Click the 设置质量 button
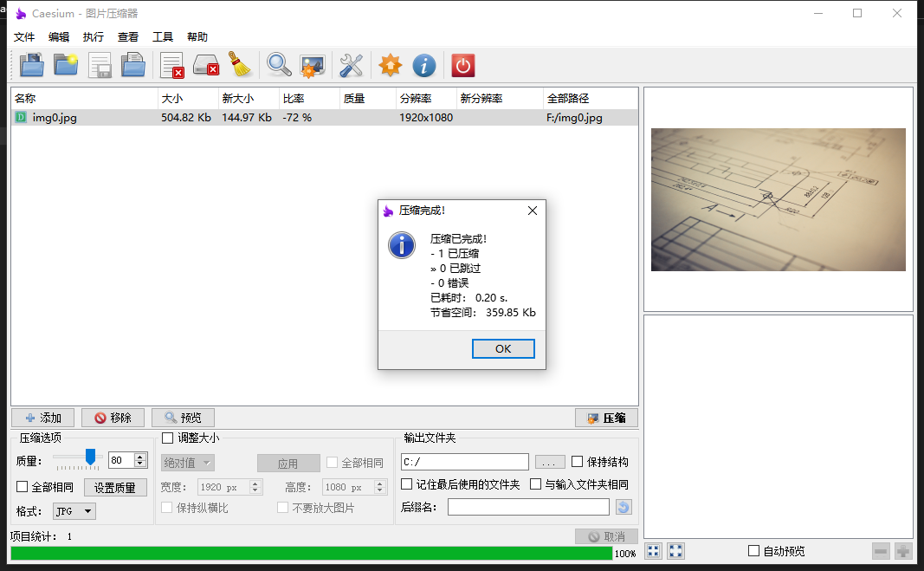Screen dimensions: 924x571 click(115, 487)
